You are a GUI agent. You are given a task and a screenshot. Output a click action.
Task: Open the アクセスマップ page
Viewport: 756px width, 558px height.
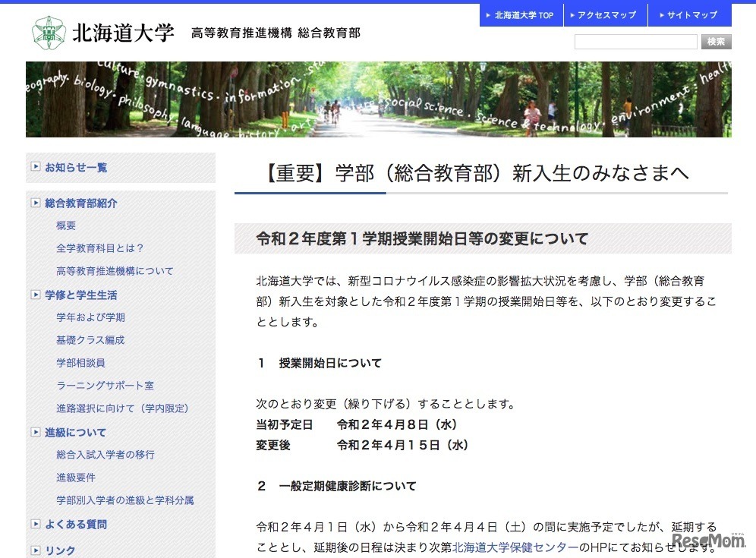(x=605, y=14)
